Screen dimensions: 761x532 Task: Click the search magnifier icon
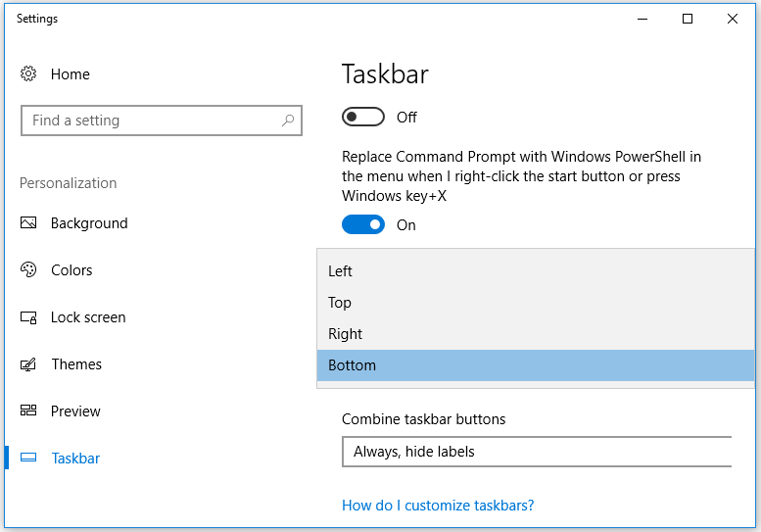pyautogui.click(x=288, y=121)
